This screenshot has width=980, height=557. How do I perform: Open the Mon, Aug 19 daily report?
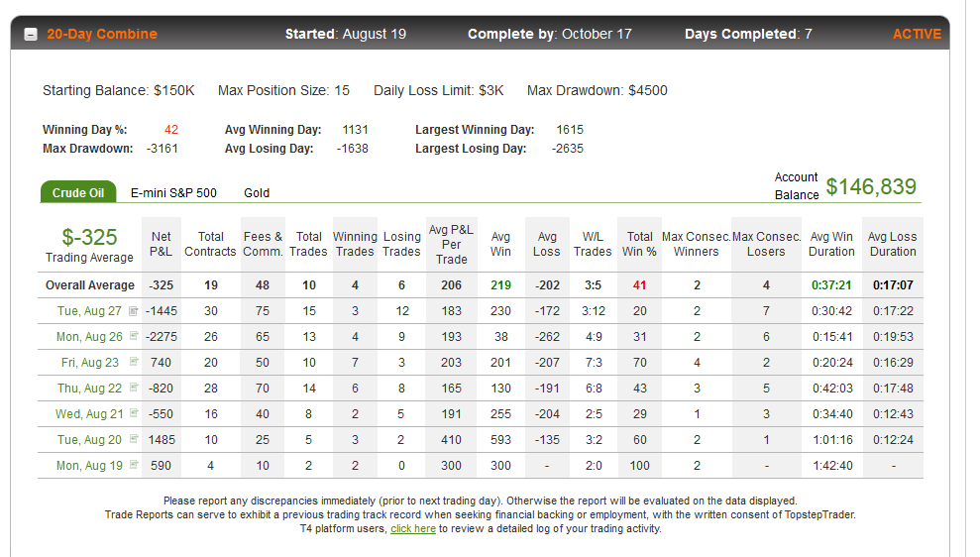point(89,466)
